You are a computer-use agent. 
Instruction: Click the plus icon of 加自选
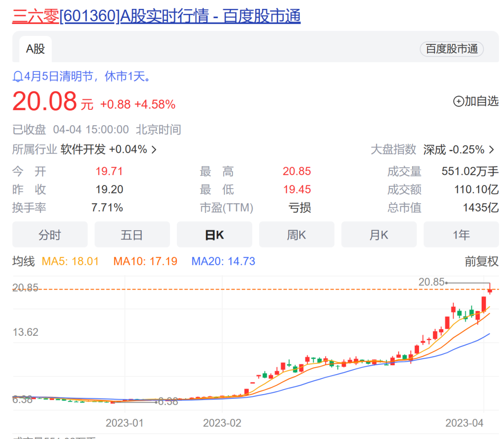[458, 101]
